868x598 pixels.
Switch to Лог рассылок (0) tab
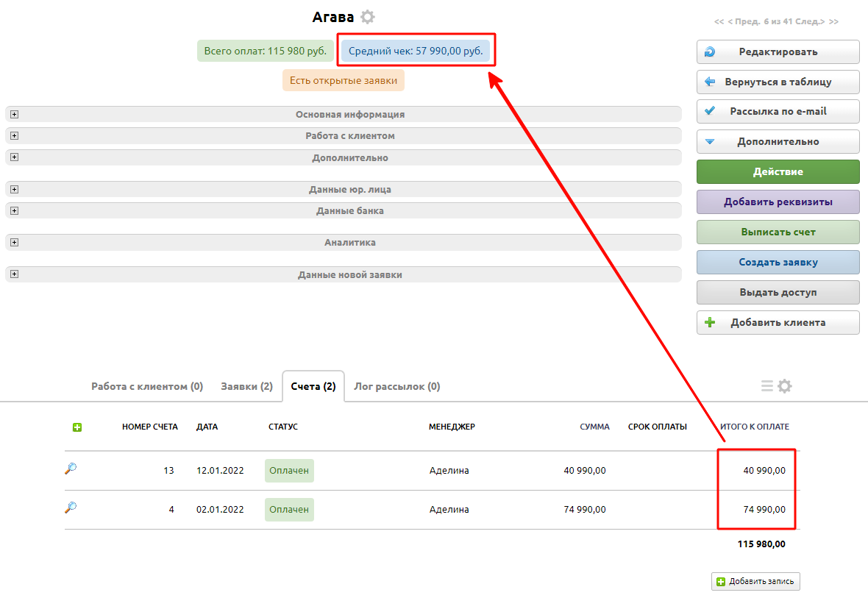click(x=396, y=386)
